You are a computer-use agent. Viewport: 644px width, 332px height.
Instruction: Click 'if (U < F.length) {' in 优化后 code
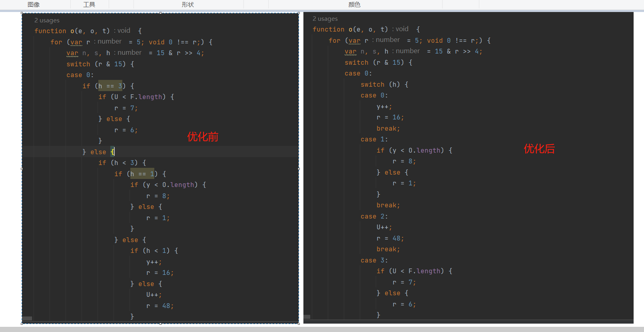tap(415, 271)
